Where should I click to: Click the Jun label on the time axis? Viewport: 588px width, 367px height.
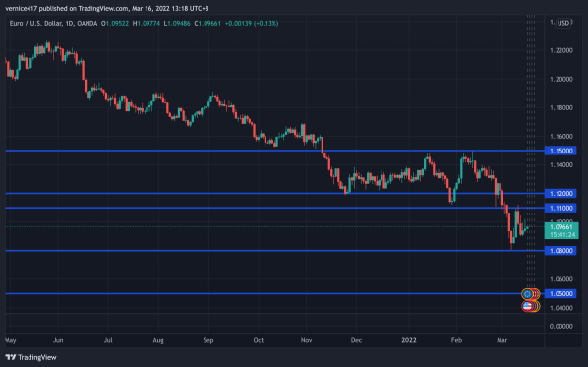pyautogui.click(x=58, y=340)
